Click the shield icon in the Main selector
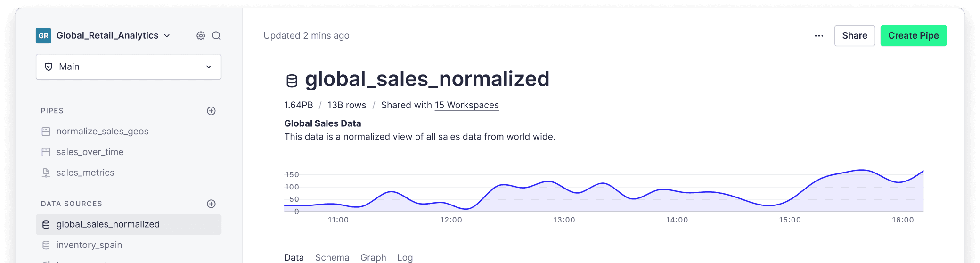The height and width of the screenshot is (263, 980). [x=49, y=66]
